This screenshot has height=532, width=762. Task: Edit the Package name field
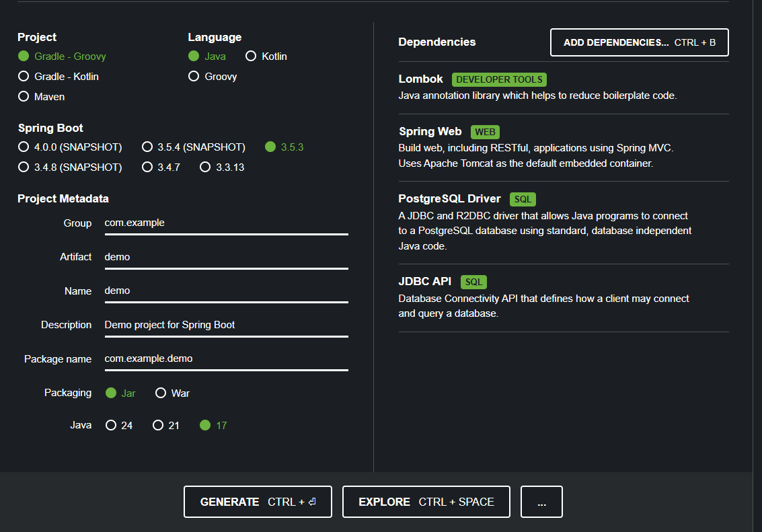227,358
